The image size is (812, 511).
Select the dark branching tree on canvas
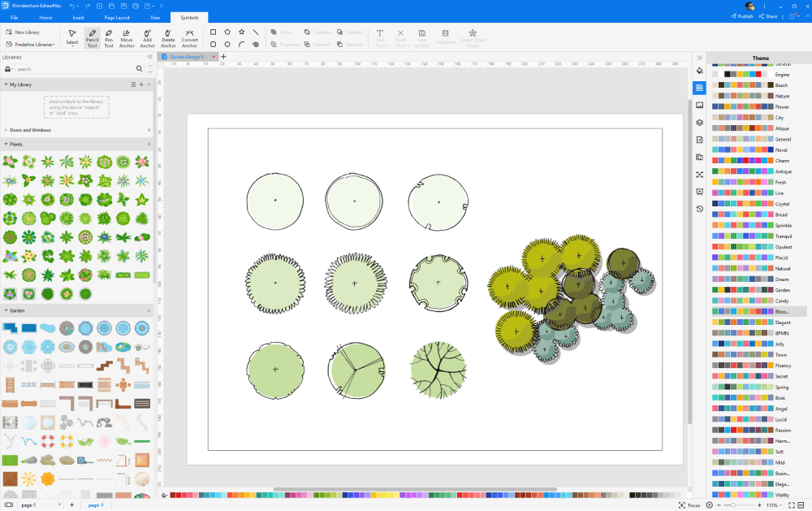tap(438, 370)
